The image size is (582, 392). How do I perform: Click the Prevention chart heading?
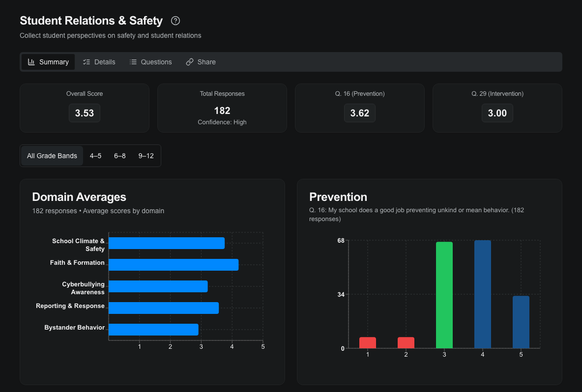pos(338,197)
